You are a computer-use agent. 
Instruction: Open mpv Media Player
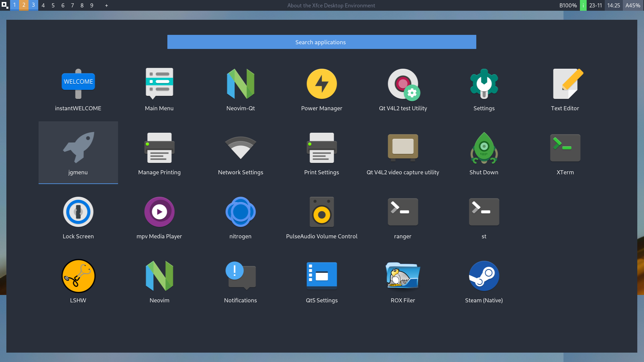click(x=159, y=212)
